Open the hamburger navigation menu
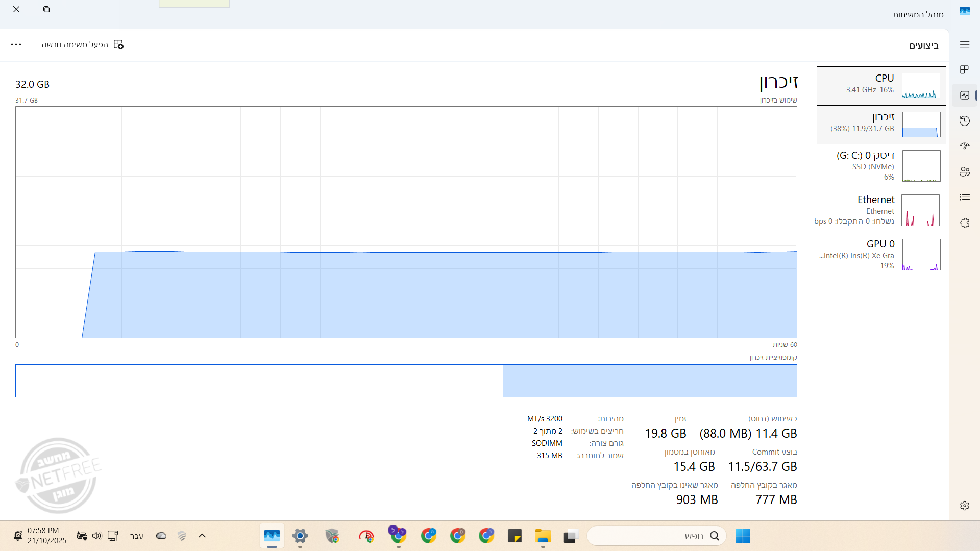 point(964,45)
